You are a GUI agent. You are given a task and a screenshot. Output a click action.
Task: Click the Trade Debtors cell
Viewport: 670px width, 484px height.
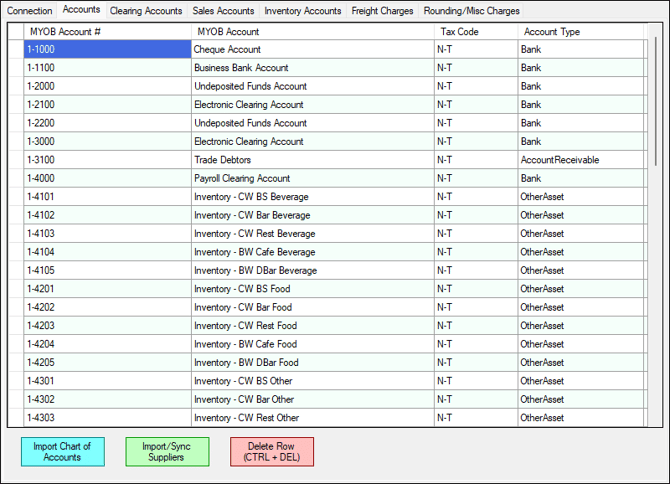tap(312, 159)
